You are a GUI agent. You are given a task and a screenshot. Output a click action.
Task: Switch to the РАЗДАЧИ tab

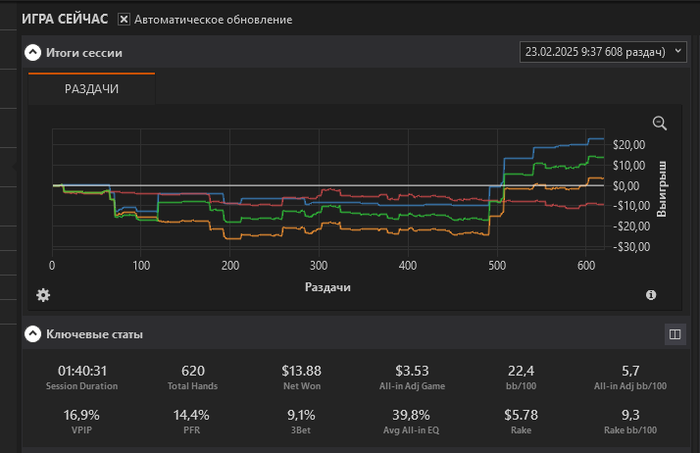pos(92,89)
